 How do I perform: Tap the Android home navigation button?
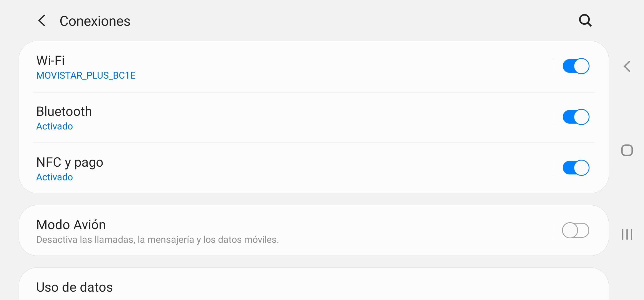pos(627,150)
